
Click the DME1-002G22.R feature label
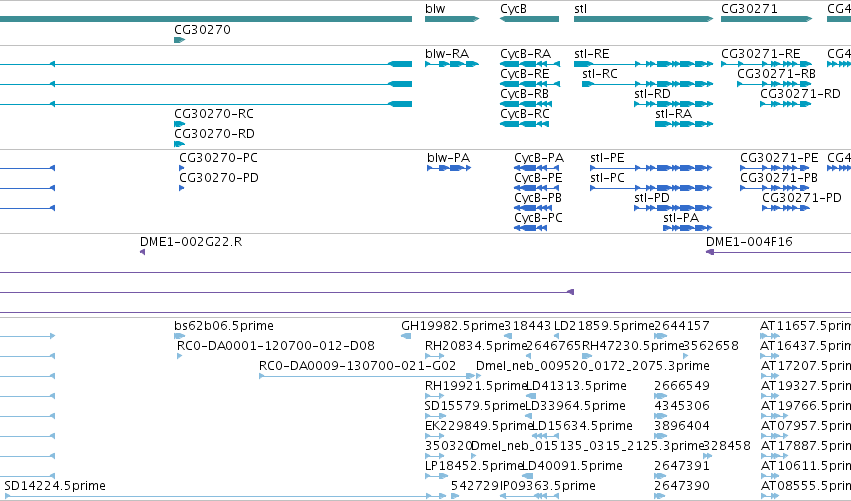tap(191, 242)
